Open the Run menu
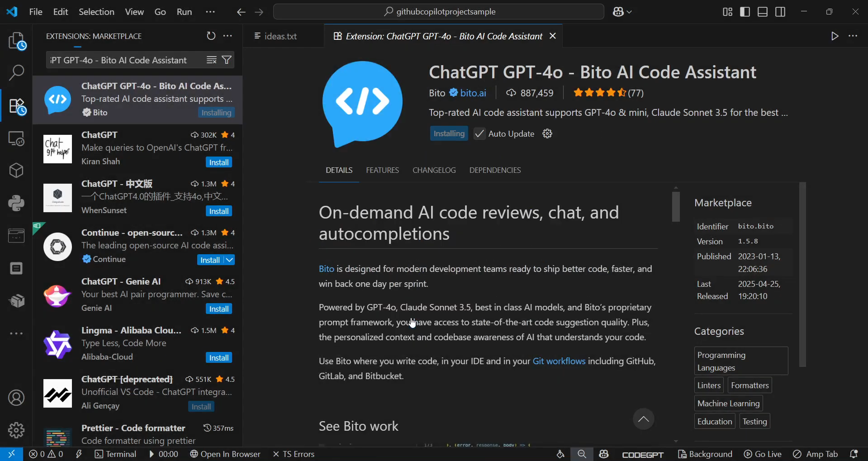Viewport: 868px width, 461px height. 184,12
